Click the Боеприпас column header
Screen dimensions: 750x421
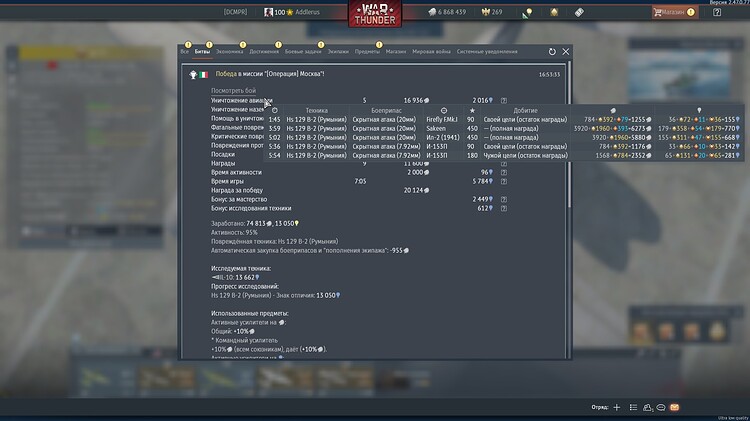(386, 111)
